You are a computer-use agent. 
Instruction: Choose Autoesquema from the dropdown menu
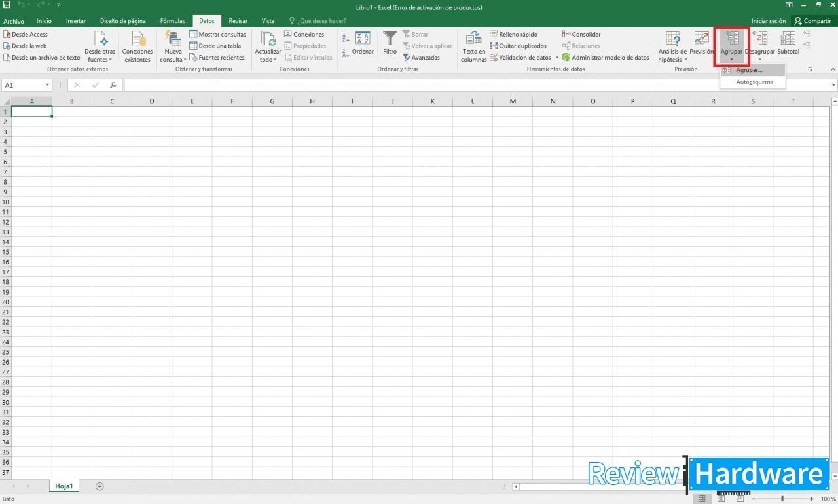[x=752, y=82]
